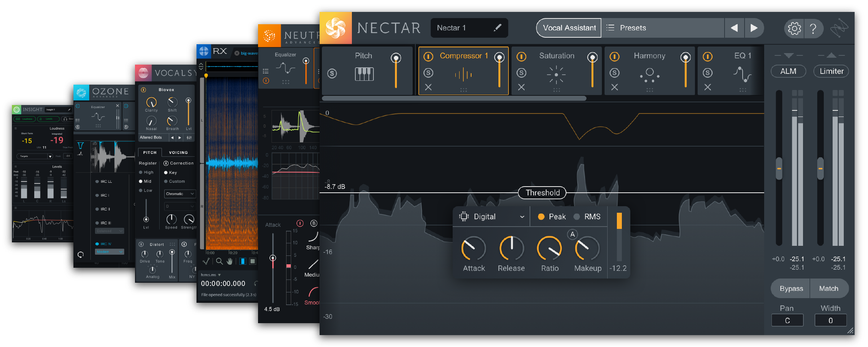Open the Insight Targets dropdown
868x347 pixels.
click(34, 156)
